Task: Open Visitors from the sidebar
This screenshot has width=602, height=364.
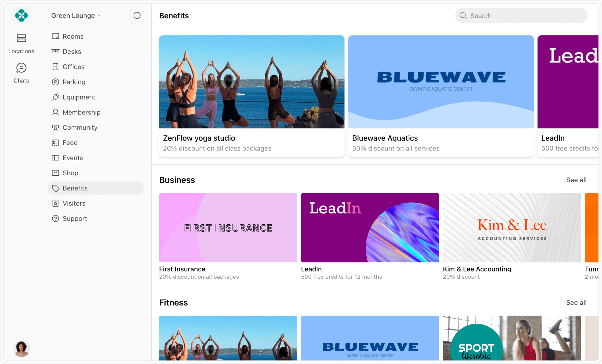Action: coord(74,203)
